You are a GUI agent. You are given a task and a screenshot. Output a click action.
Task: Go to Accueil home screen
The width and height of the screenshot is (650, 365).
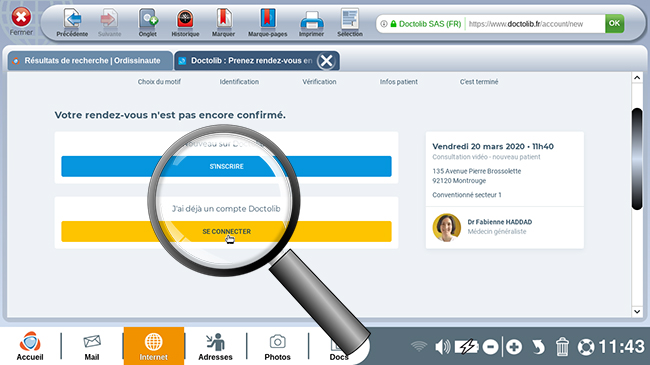point(30,346)
